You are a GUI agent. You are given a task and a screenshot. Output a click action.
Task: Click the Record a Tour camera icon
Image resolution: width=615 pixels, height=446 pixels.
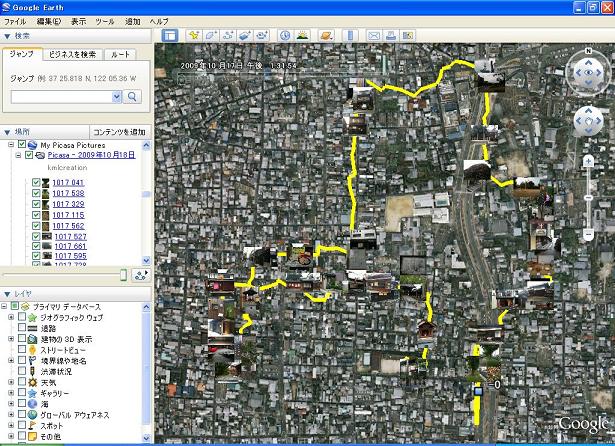(x=262, y=36)
